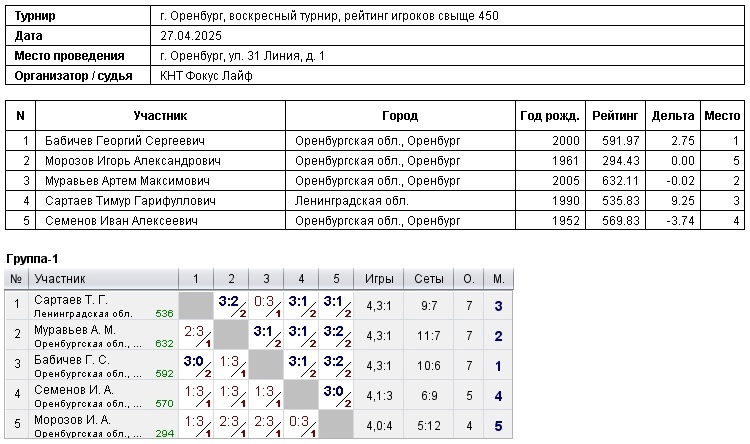Click the tournament date 27.04.2025

[190, 36]
